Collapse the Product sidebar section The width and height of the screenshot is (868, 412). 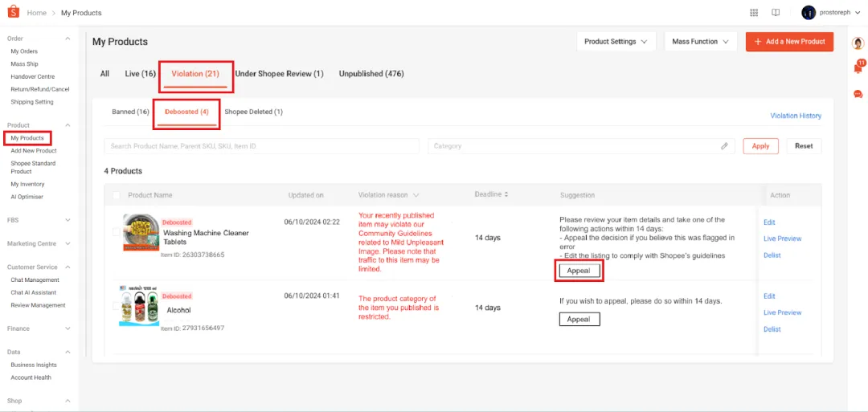click(68, 125)
